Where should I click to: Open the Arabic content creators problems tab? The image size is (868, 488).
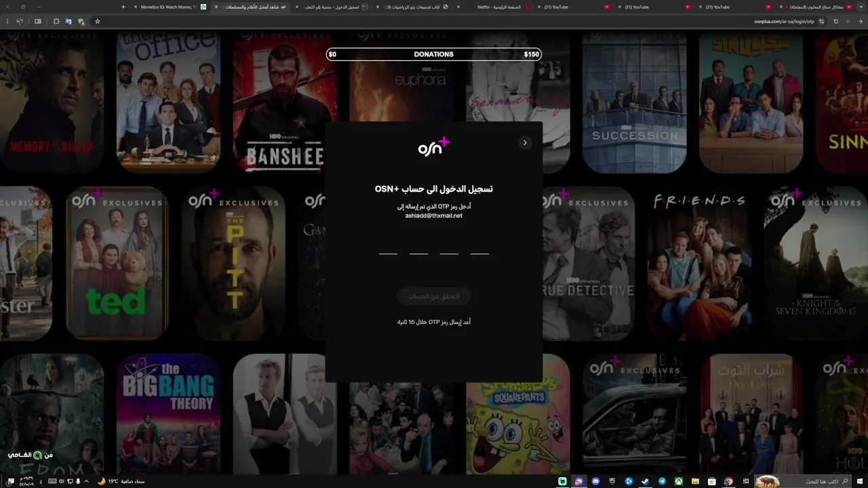(x=817, y=7)
